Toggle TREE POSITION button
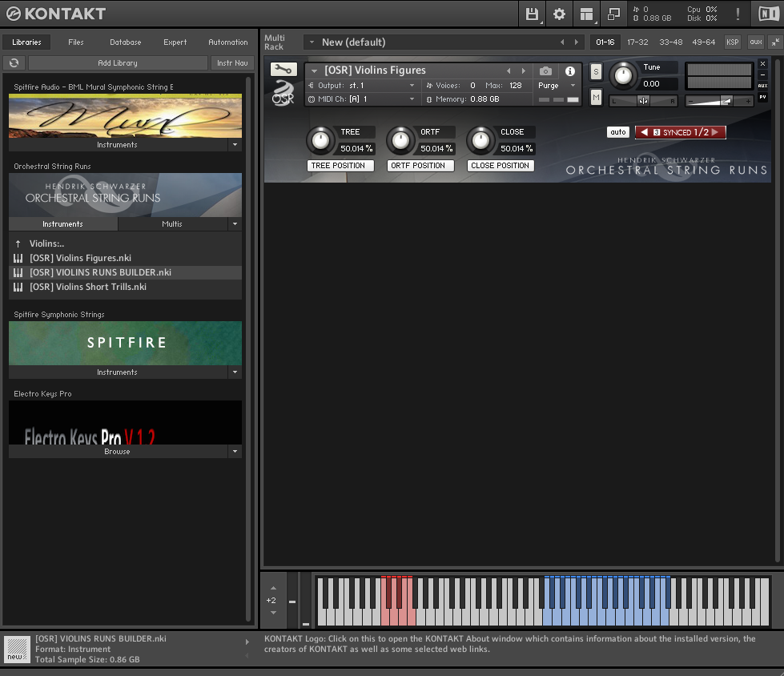784x676 pixels. coord(340,166)
